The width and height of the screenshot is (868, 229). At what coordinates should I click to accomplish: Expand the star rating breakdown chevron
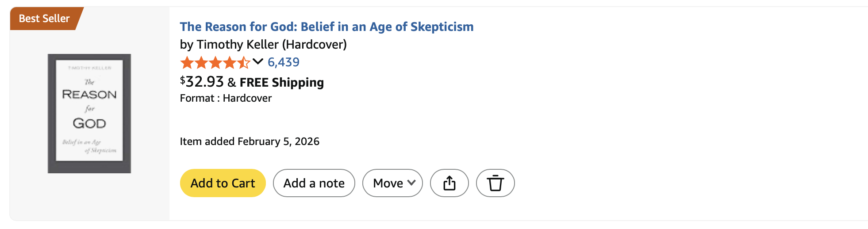258,62
